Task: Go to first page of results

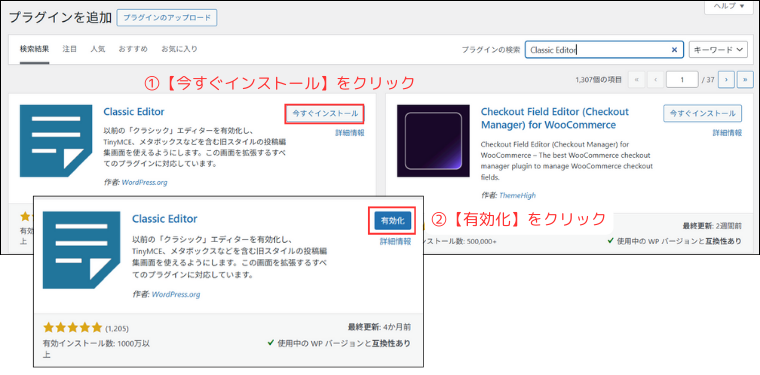Action: pyautogui.click(x=636, y=80)
